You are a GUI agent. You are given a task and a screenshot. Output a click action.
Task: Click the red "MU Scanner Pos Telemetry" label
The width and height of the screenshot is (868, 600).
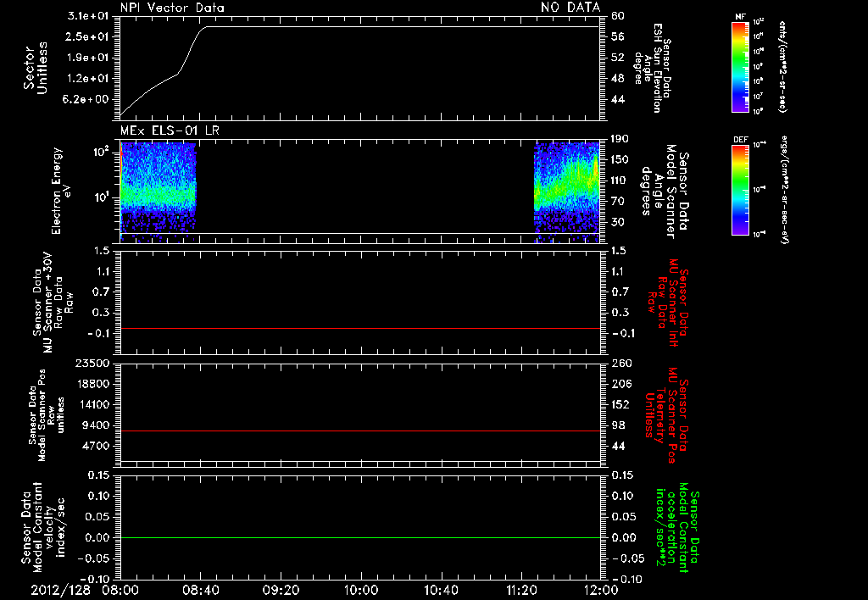click(x=666, y=416)
